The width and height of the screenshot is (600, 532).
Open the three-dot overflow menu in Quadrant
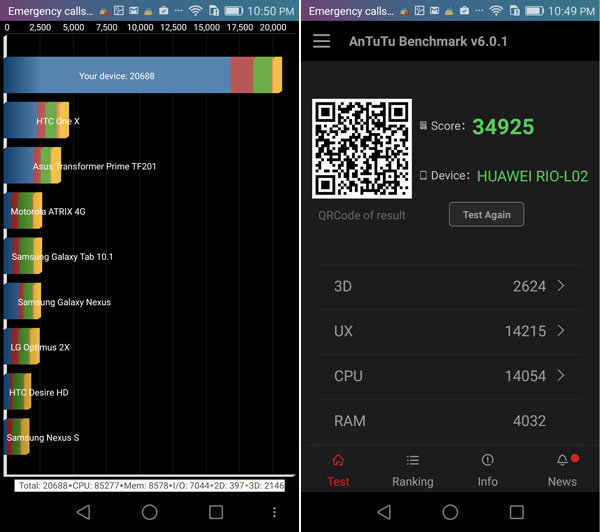pyautogui.click(x=274, y=512)
